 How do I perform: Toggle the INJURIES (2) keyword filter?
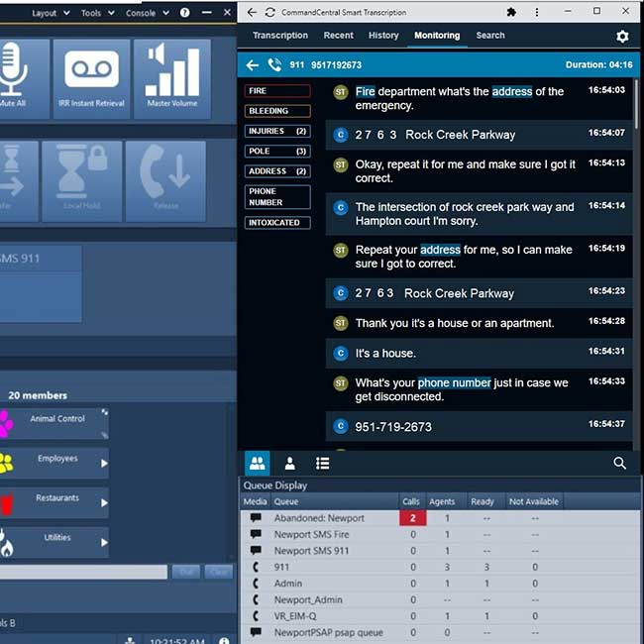[x=277, y=131]
